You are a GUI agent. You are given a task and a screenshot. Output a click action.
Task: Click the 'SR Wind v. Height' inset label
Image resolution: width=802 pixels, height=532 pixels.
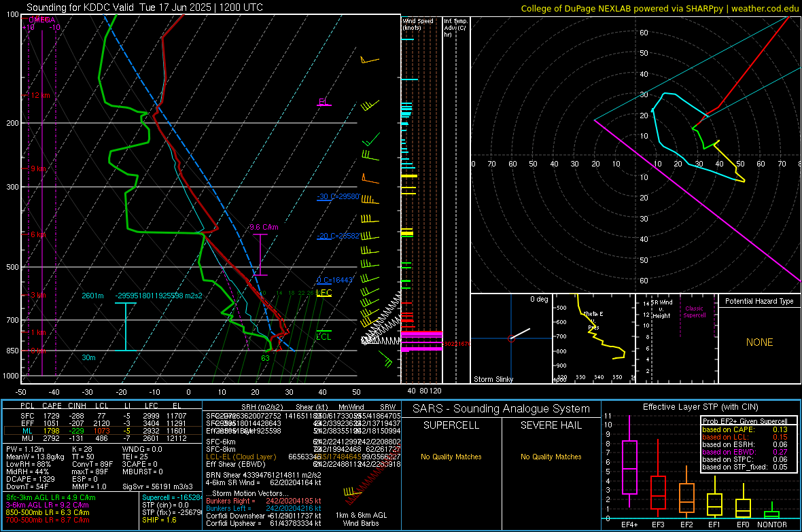click(x=662, y=309)
